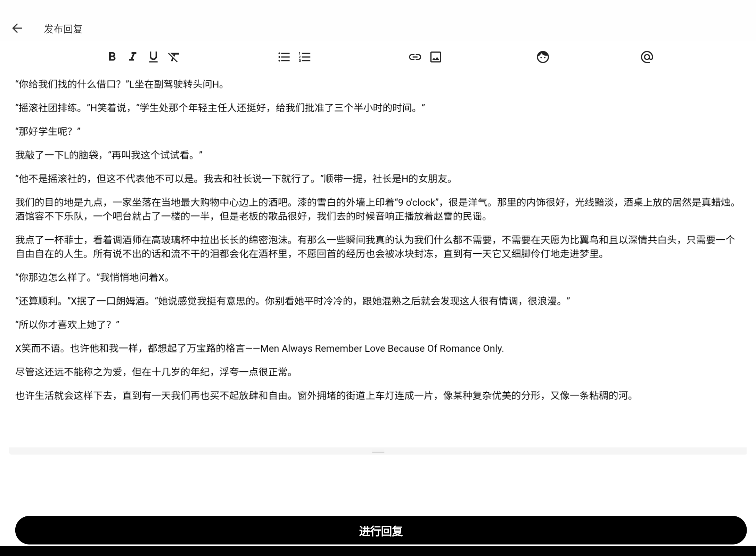Place cursor in paragraph starting “你给我们找的什么借口

tap(120, 84)
